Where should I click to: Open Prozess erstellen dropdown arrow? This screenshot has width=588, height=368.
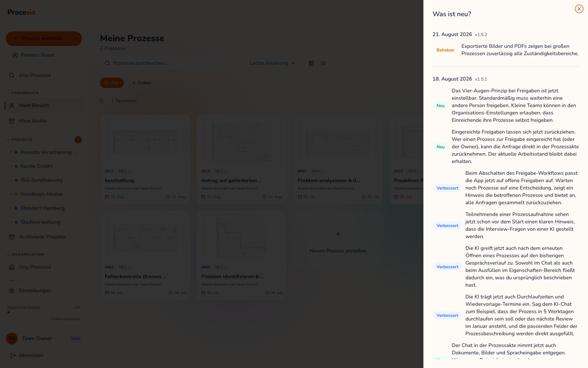(x=76, y=39)
